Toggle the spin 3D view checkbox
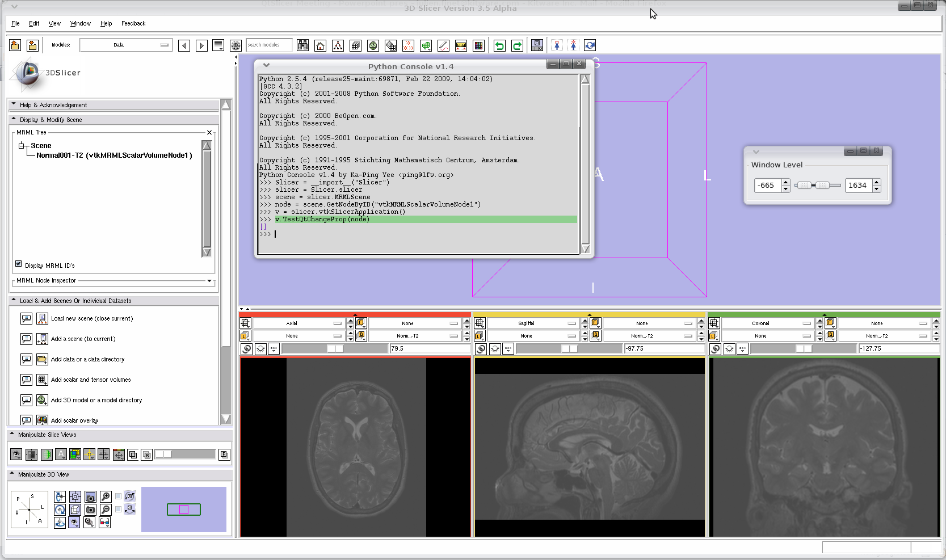 [118, 496]
